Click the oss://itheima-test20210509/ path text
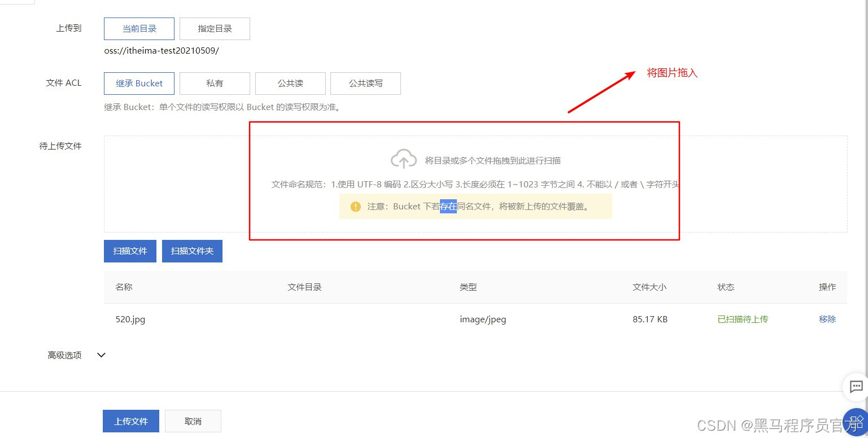This screenshot has width=868, height=438. 162,50
